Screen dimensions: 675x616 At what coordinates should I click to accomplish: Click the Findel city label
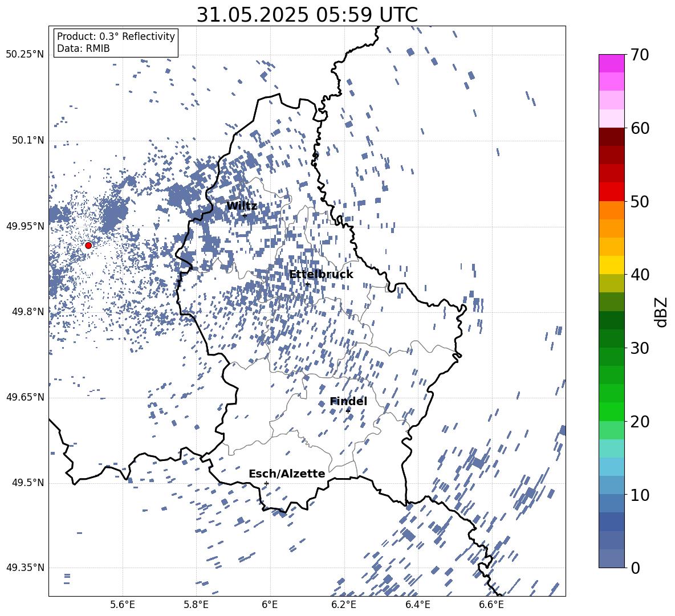pyautogui.click(x=348, y=401)
